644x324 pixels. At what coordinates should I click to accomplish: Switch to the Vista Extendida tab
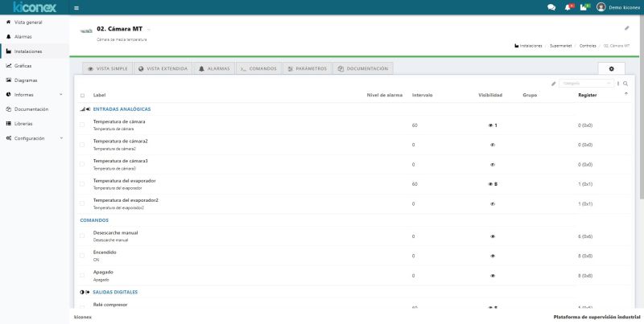click(163, 69)
